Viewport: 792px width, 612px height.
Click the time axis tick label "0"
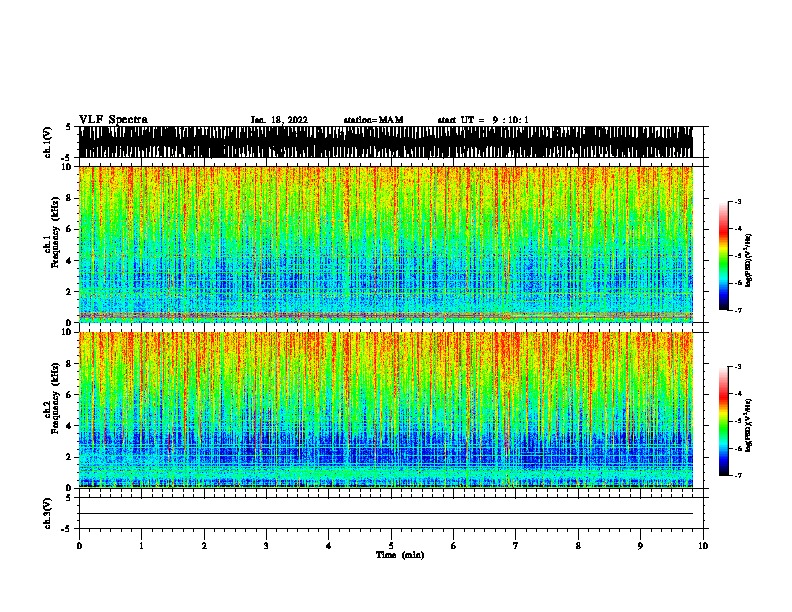pos(79,546)
